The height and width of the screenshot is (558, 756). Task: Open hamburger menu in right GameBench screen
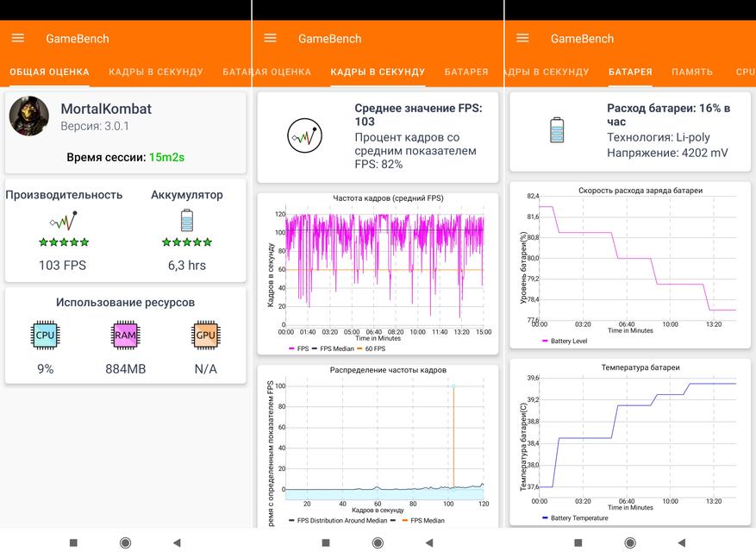522,38
